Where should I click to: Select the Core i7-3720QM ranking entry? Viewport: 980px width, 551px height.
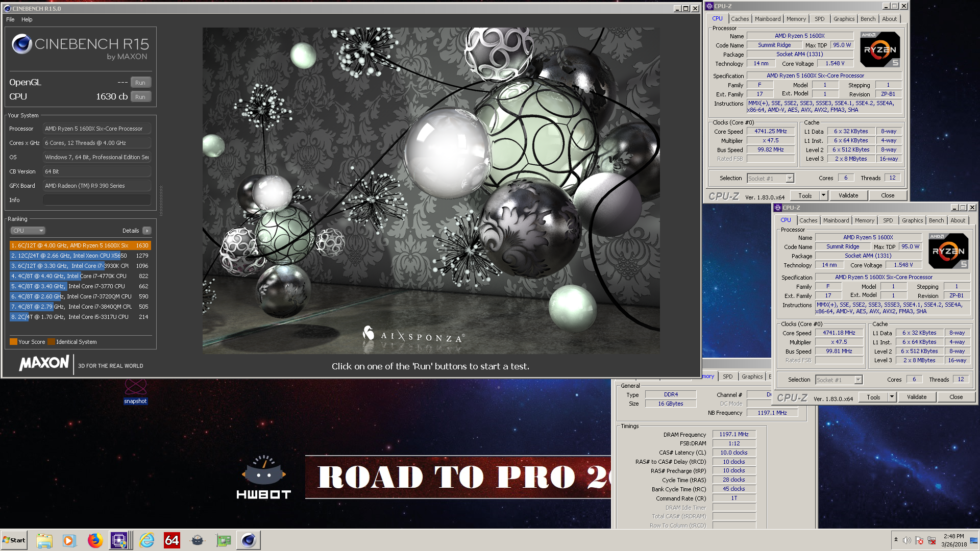(x=80, y=296)
